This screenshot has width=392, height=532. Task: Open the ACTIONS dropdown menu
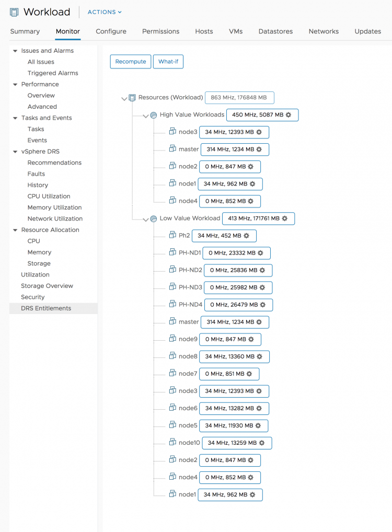coord(105,12)
